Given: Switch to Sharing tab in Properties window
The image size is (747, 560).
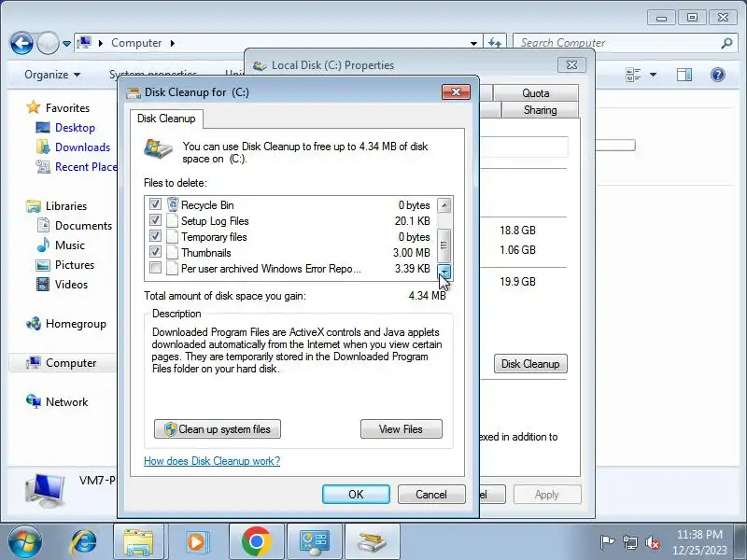Looking at the screenshot, I should (540, 110).
